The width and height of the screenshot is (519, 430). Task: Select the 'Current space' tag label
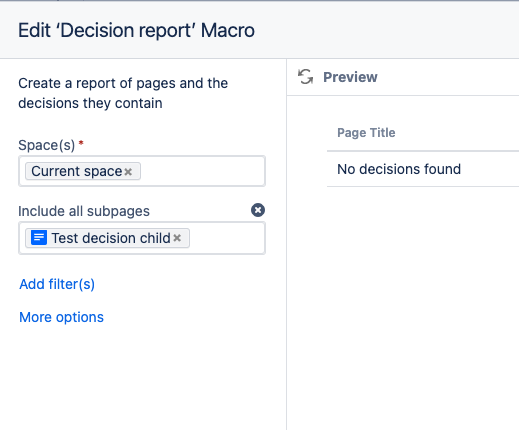[x=77, y=171]
